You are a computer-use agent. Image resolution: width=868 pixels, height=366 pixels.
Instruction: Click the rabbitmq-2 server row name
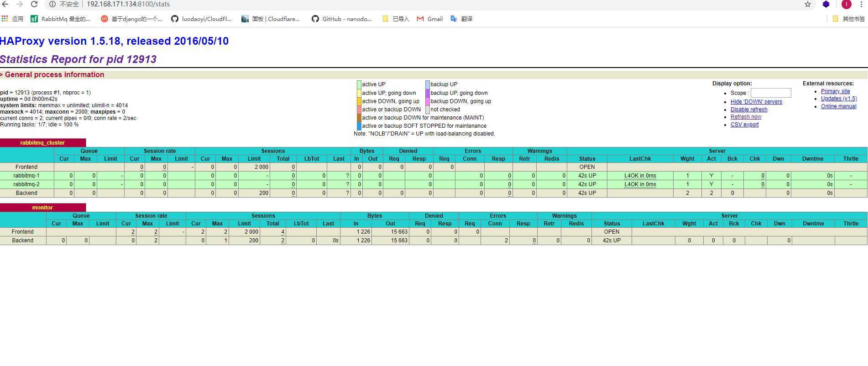[x=26, y=184]
